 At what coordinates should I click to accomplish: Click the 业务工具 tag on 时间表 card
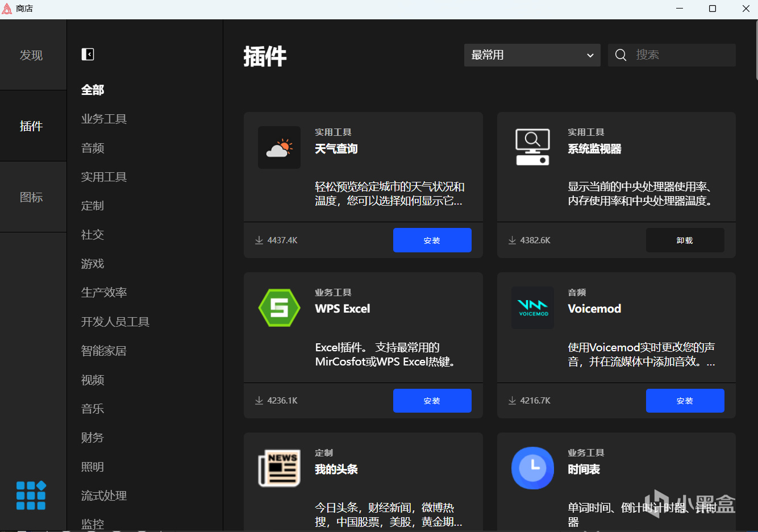pyautogui.click(x=586, y=452)
